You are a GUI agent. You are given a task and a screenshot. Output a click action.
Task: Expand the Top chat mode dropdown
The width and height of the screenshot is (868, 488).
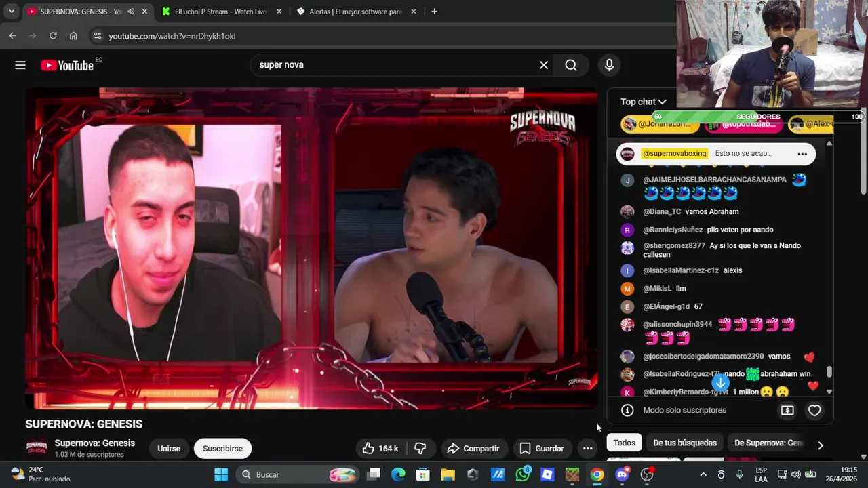(x=644, y=102)
